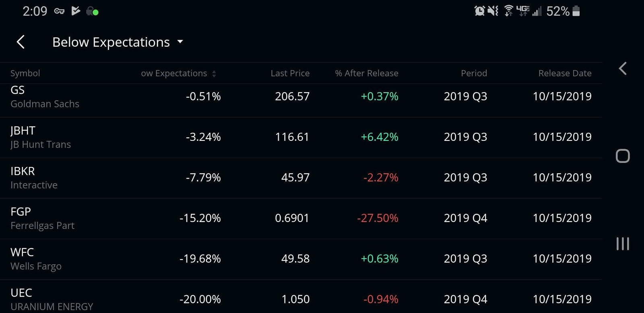Open the FGP Ferrellgas Part row
This screenshot has width=644, height=313.
click(x=301, y=219)
